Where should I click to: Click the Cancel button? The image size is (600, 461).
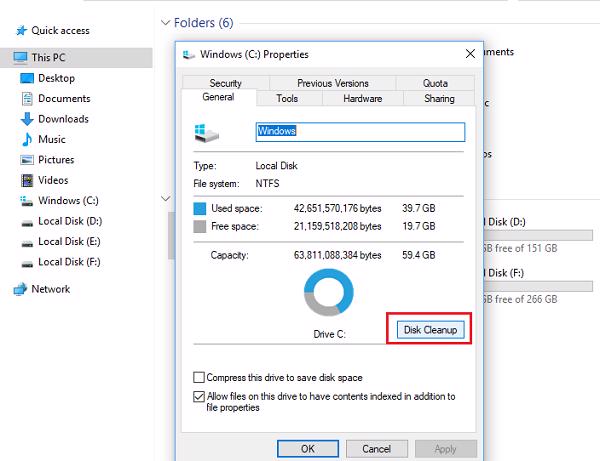coord(377,448)
